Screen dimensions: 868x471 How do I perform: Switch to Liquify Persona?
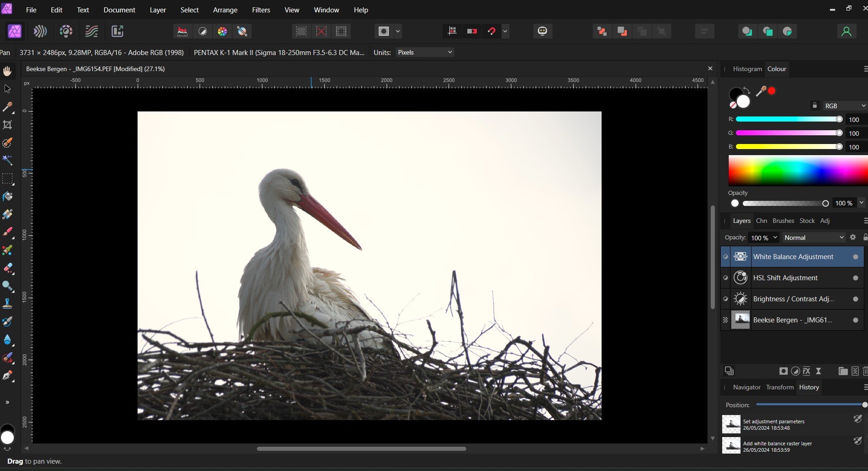[40, 31]
